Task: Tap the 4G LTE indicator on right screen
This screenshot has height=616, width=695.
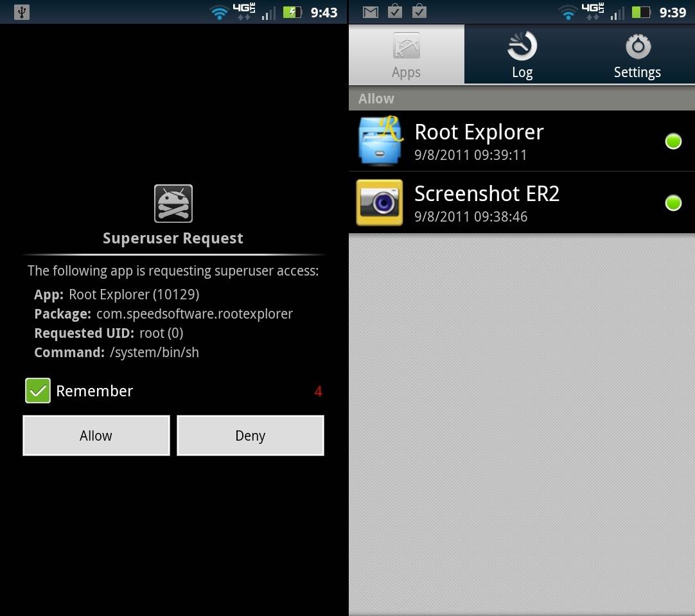Action: (x=593, y=12)
